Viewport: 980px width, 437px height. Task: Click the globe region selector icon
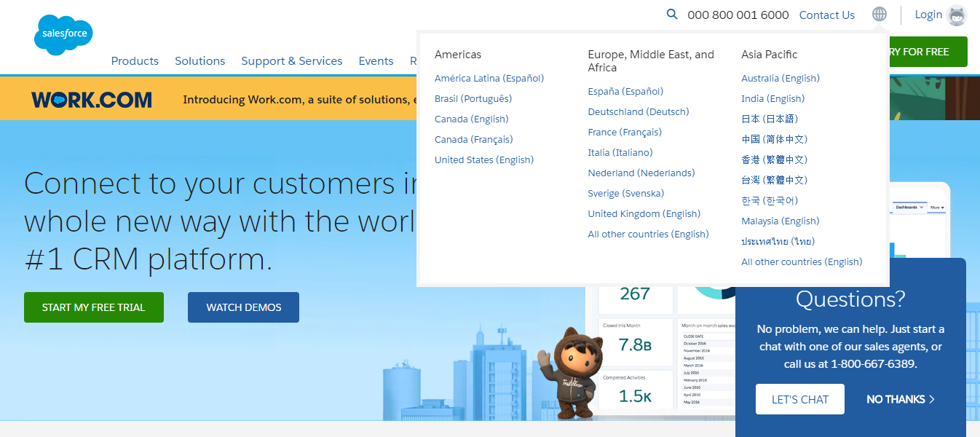click(x=880, y=15)
